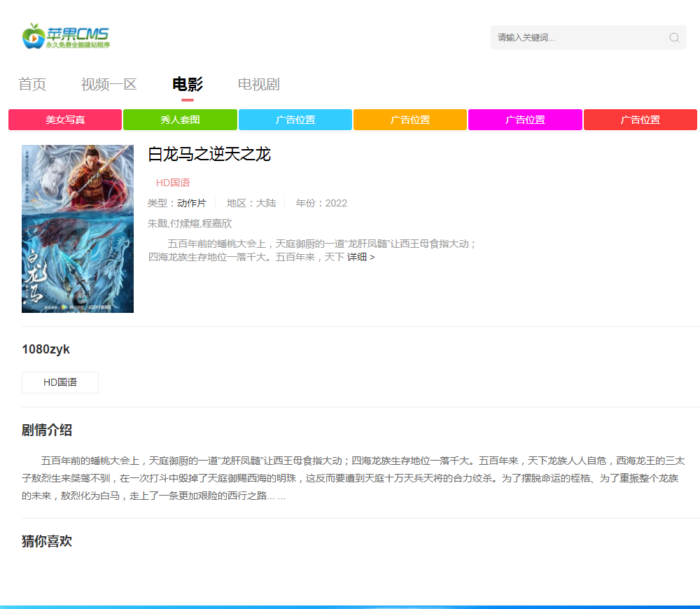Click the pink HD国语 tag
The image size is (700, 609).
coord(173,183)
